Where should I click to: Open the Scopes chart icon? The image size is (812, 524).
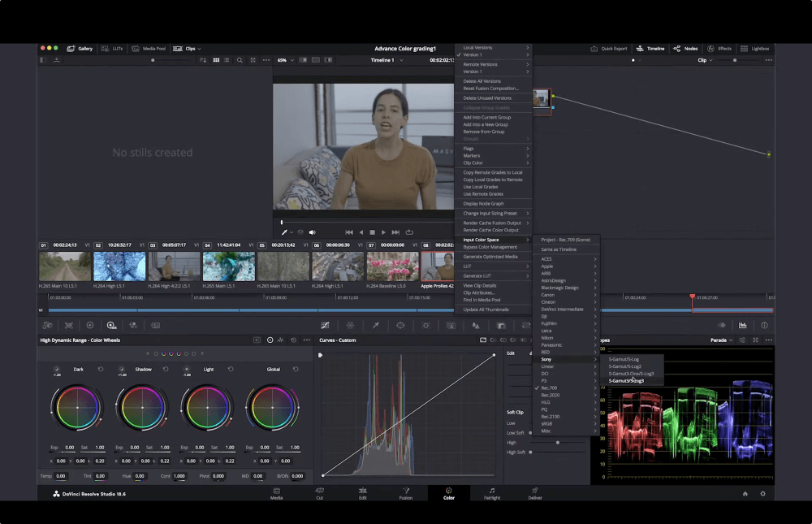coord(743,326)
